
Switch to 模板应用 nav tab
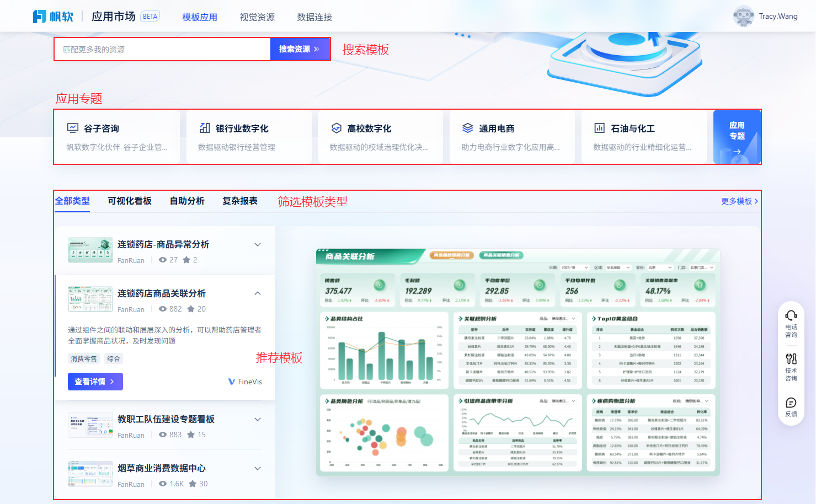pyautogui.click(x=200, y=17)
